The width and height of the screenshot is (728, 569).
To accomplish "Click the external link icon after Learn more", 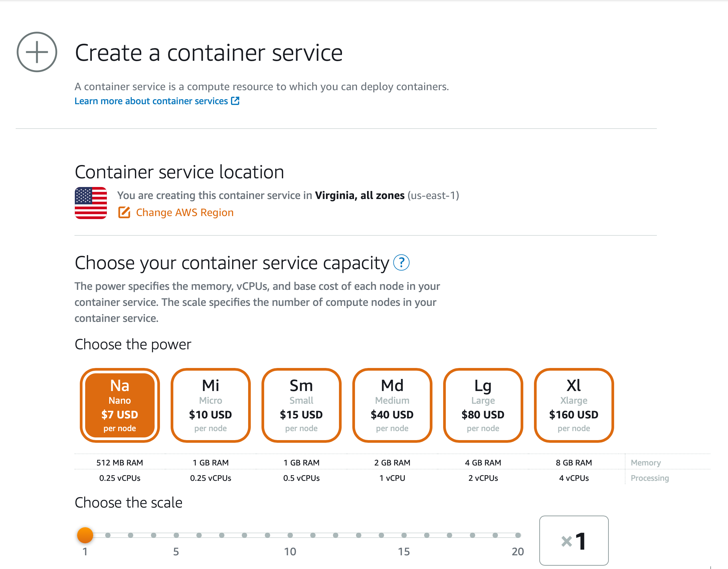I will click(235, 101).
